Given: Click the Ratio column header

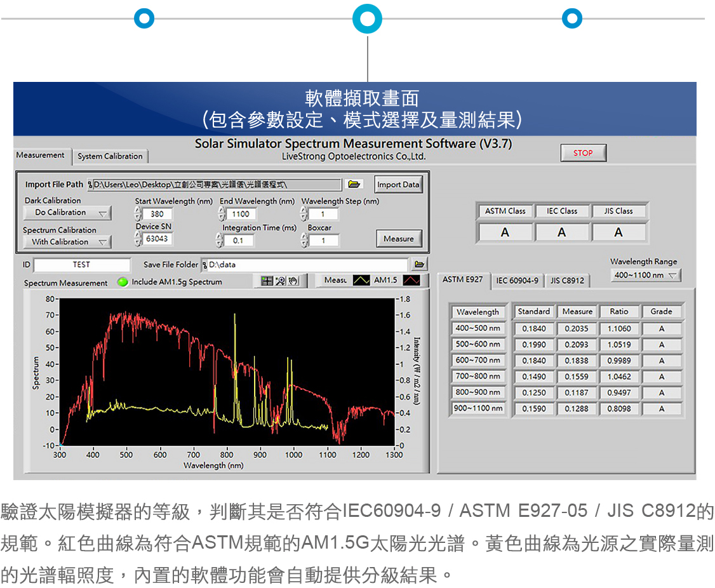Looking at the screenshot, I should pyautogui.click(x=619, y=311).
